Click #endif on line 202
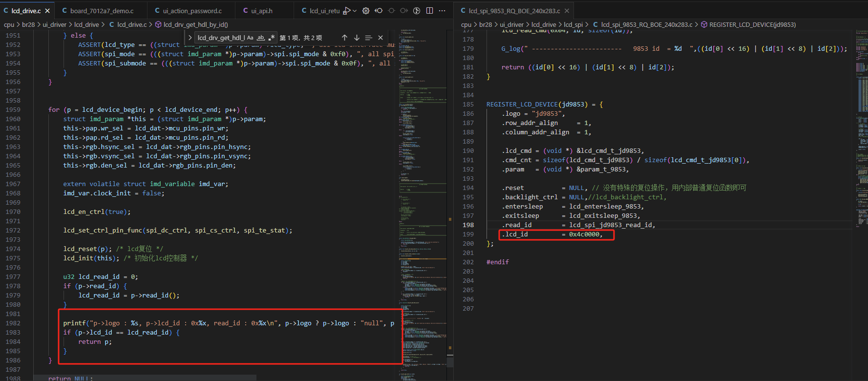868x381 pixels. (498, 262)
